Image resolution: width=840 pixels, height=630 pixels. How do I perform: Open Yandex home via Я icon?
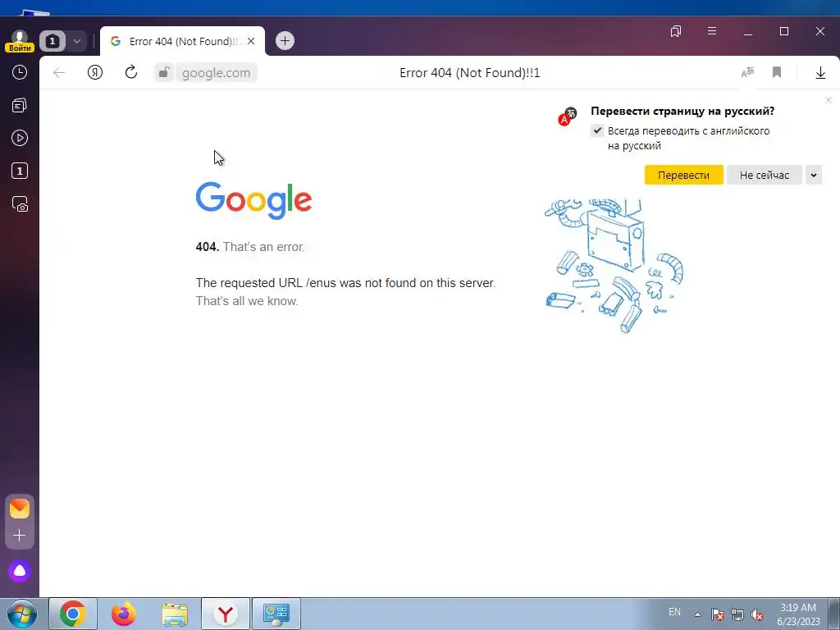click(95, 72)
